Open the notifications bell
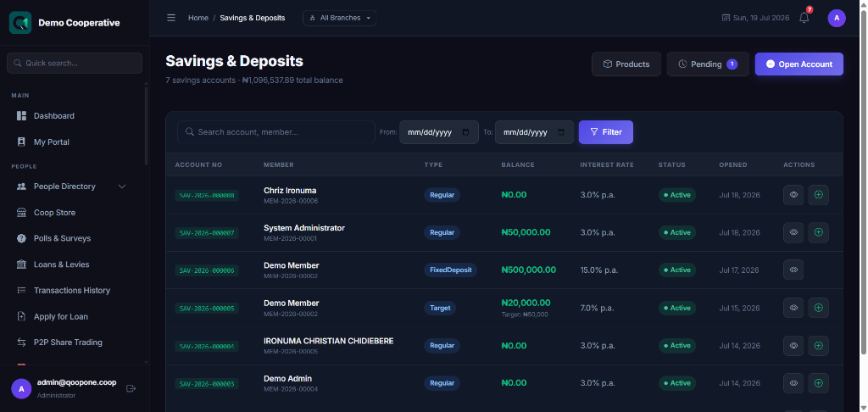This screenshot has width=868, height=412. (804, 18)
